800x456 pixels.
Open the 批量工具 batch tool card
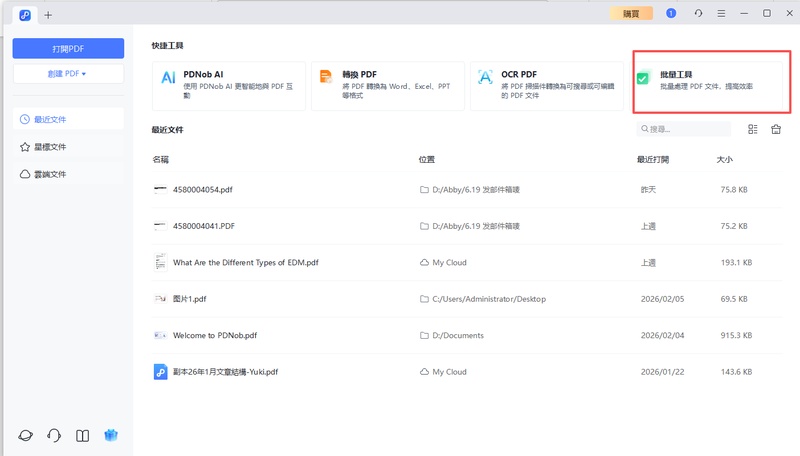[x=709, y=81]
